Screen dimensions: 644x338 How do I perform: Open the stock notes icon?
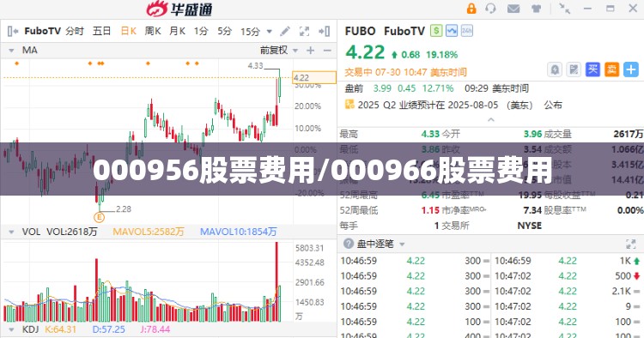coord(574,69)
